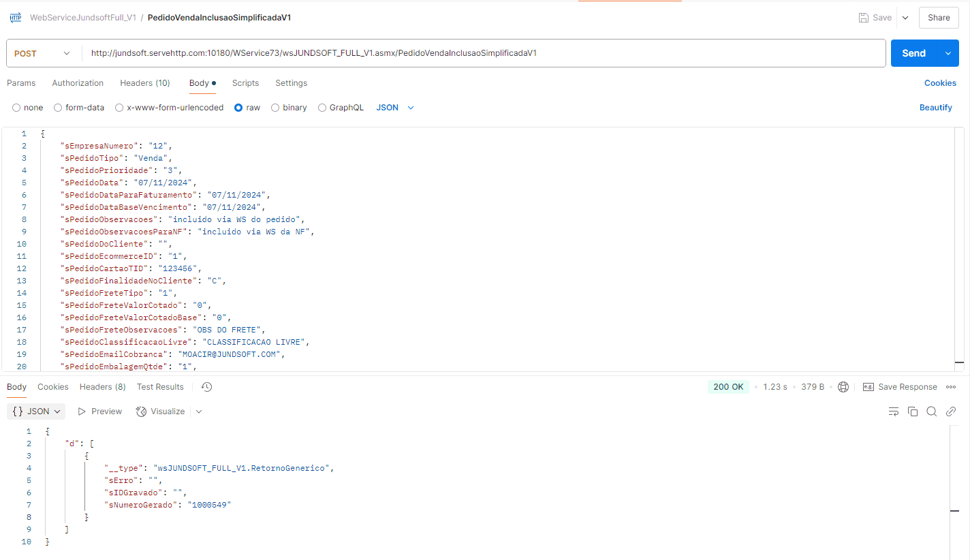Toggle word wrap in response body
970x560 pixels.
[x=894, y=411]
